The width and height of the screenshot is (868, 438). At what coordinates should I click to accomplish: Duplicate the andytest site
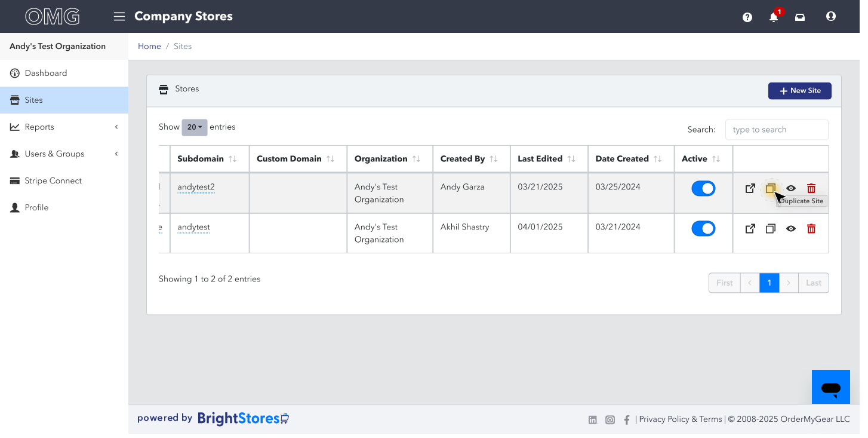(771, 228)
